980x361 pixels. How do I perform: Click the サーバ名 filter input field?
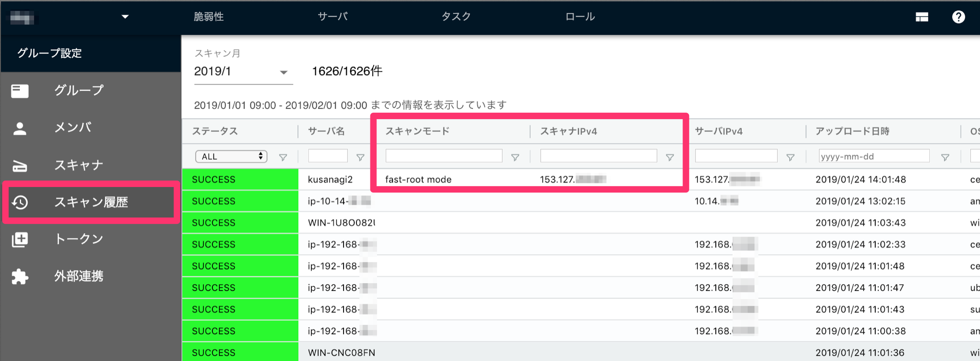click(328, 156)
